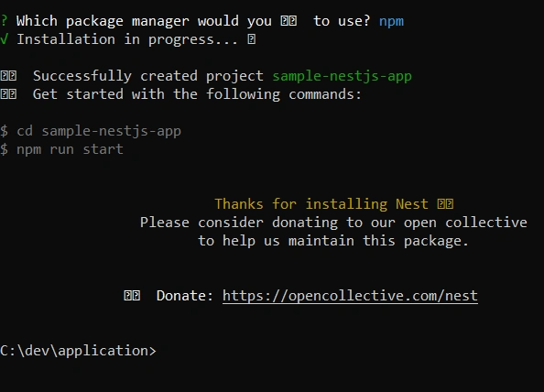This screenshot has width=544, height=392.
Task: Click 'to help us maintain this package' line
Action: click(333, 241)
